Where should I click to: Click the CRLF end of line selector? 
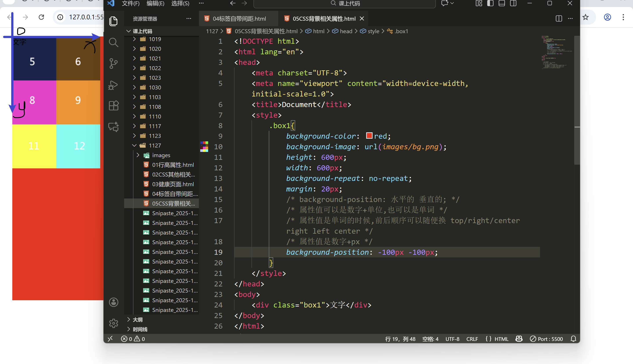[472, 339]
